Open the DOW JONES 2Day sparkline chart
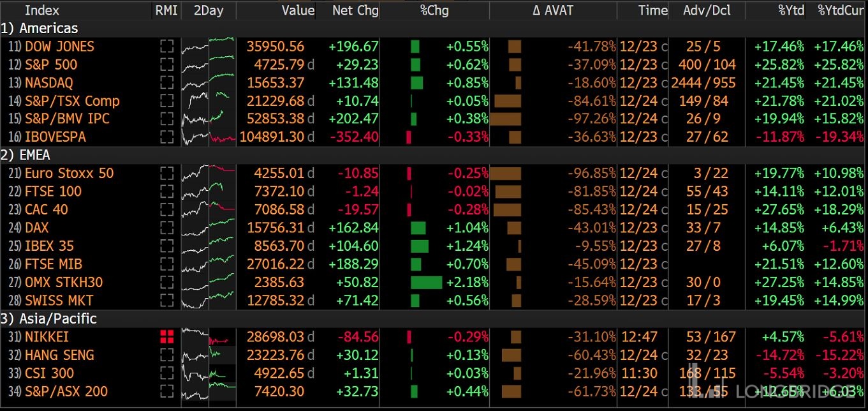The image size is (868, 411). pos(209,47)
